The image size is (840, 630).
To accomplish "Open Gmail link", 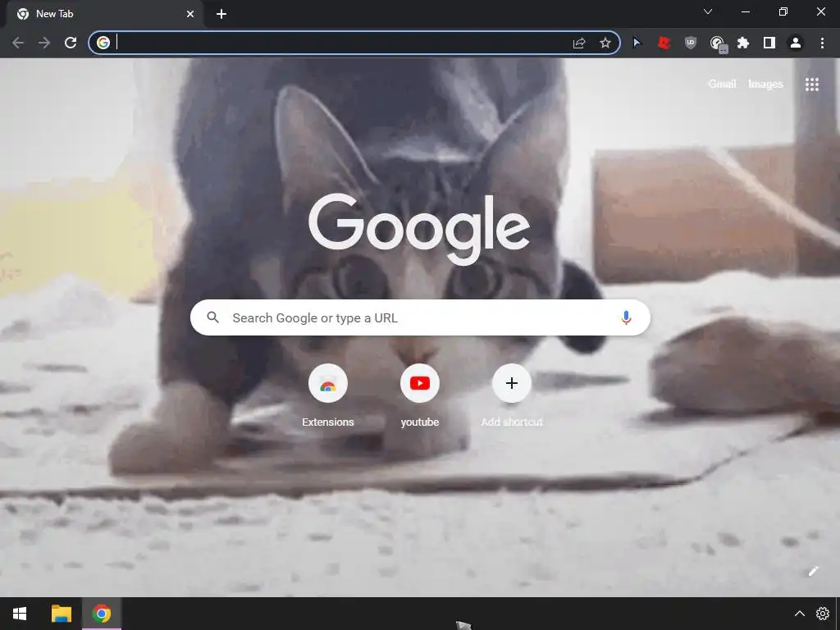I will (x=722, y=84).
